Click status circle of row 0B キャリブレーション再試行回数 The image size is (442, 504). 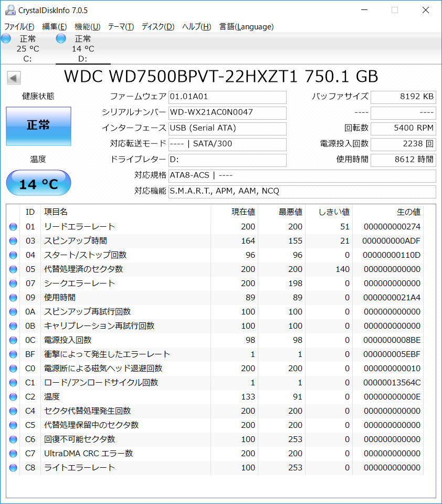point(13,326)
